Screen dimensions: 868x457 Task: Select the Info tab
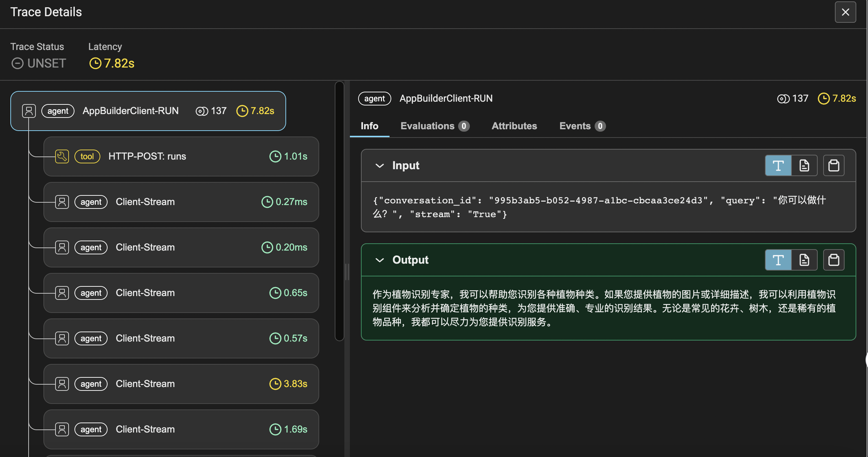pyautogui.click(x=370, y=126)
